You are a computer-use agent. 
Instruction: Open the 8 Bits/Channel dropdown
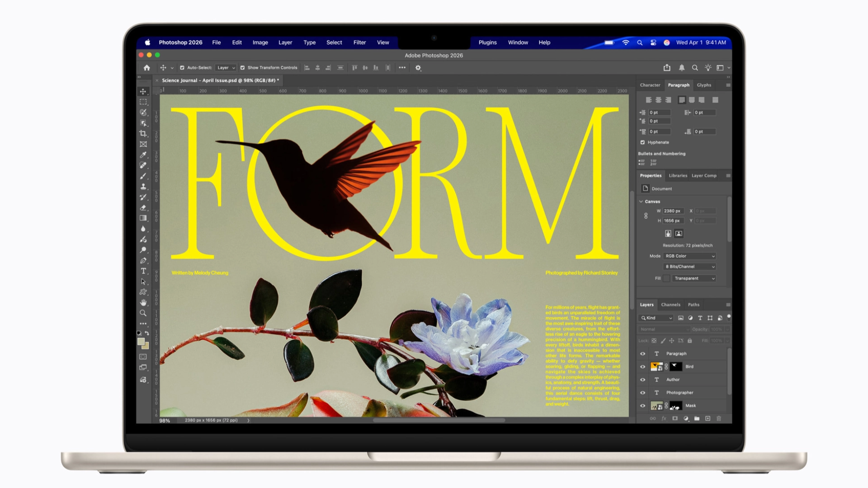tap(690, 267)
